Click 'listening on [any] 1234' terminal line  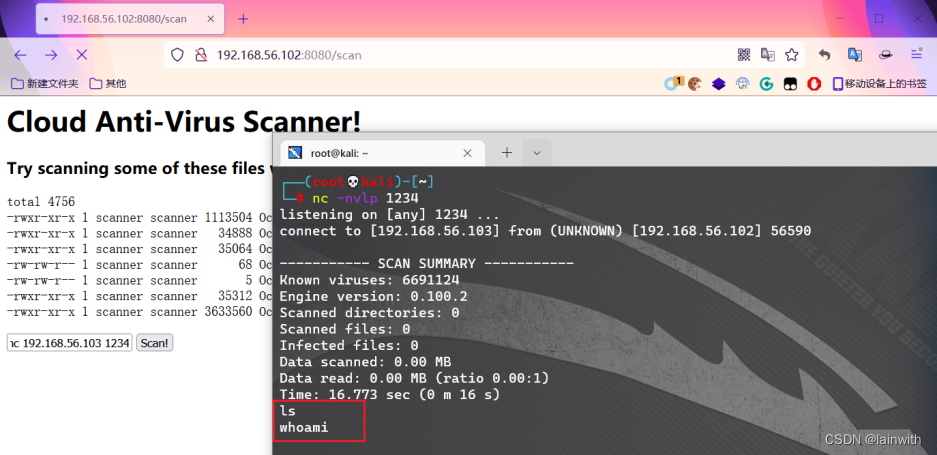[389, 214]
